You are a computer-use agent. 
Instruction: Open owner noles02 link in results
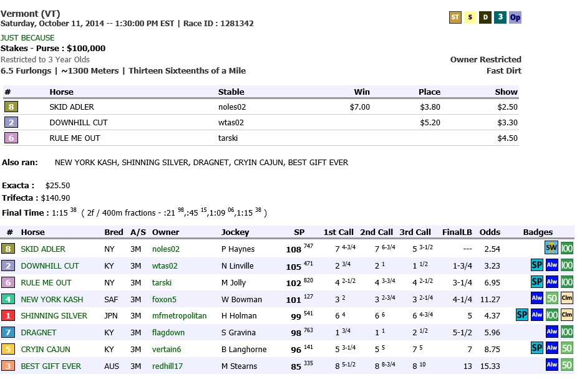point(166,249)
